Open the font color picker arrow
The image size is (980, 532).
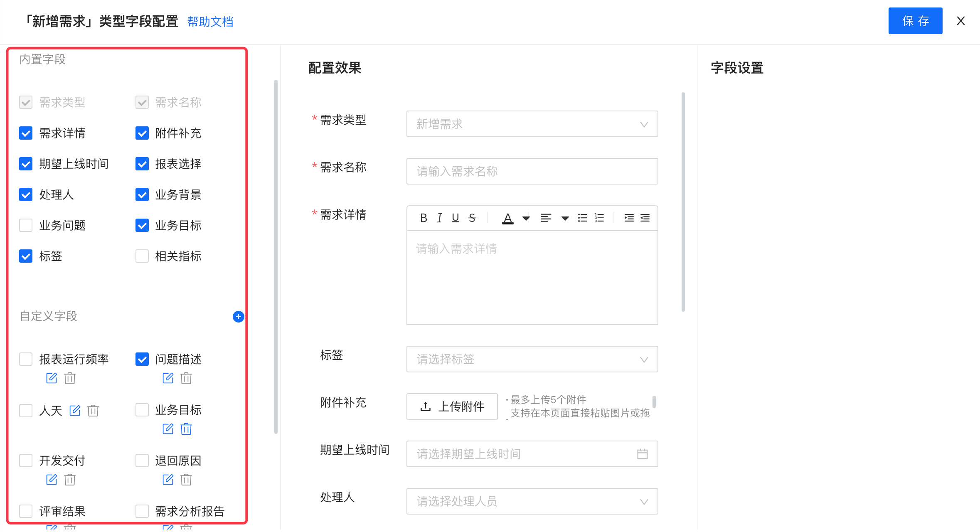pyautogui.click(x=526, y=218)
